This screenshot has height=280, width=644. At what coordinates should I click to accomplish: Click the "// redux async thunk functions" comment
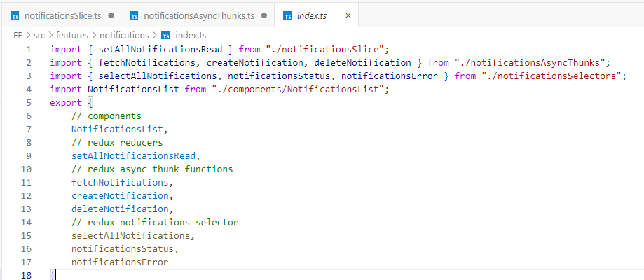[x=152, y=169]
